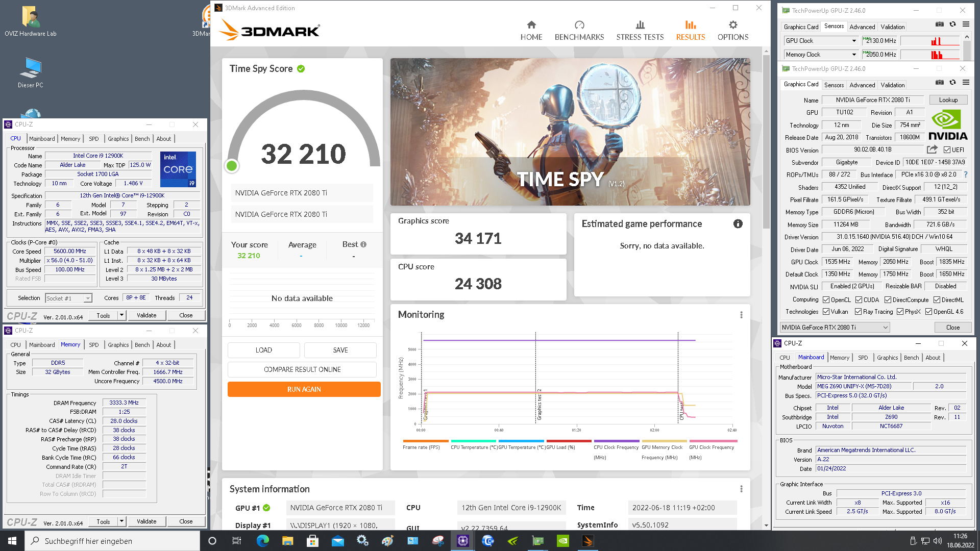Viewport: 980px width, 551px height.
Task: Open the Socket #1 selection dropdown in CPU-Z
Action: (x=68, y=298)
